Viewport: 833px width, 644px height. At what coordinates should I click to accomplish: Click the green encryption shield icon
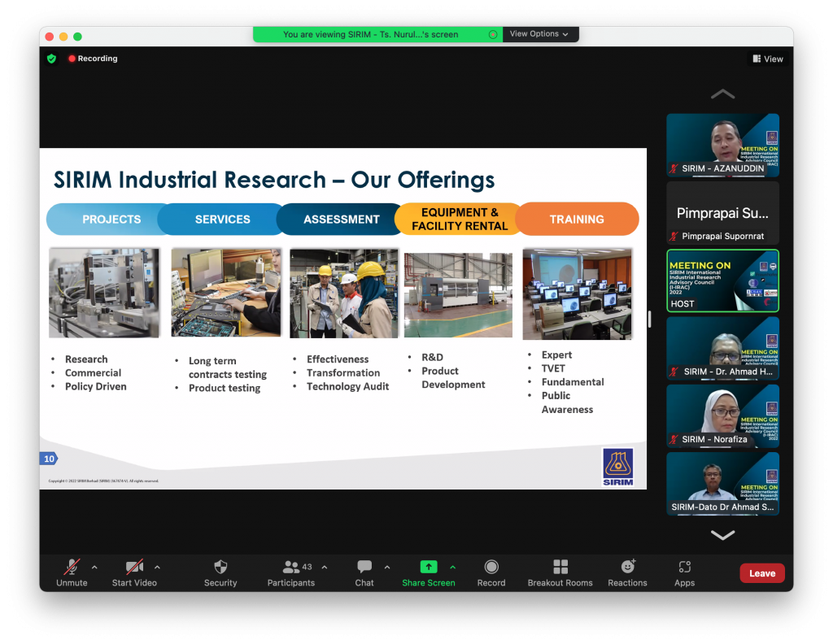click(51, 59)
